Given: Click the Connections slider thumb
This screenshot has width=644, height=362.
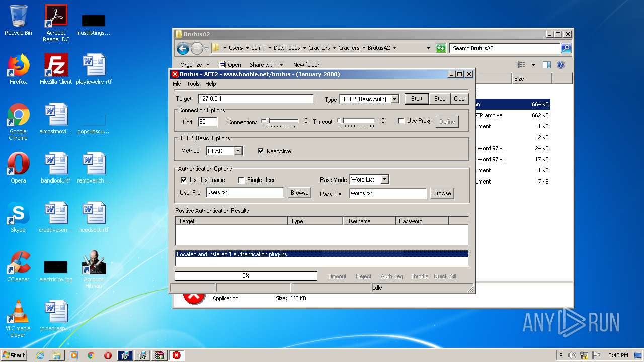Looking at the screenshot, I should click(x=264, y=121).
